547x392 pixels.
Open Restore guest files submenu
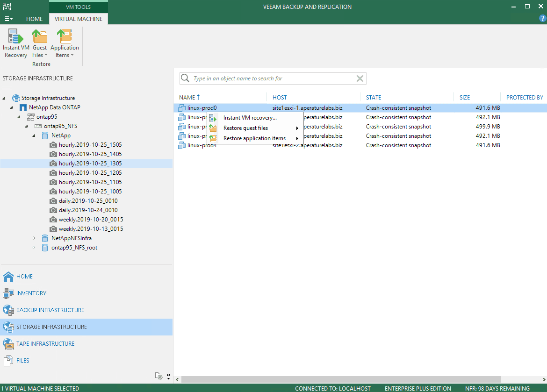pos(255,128)
